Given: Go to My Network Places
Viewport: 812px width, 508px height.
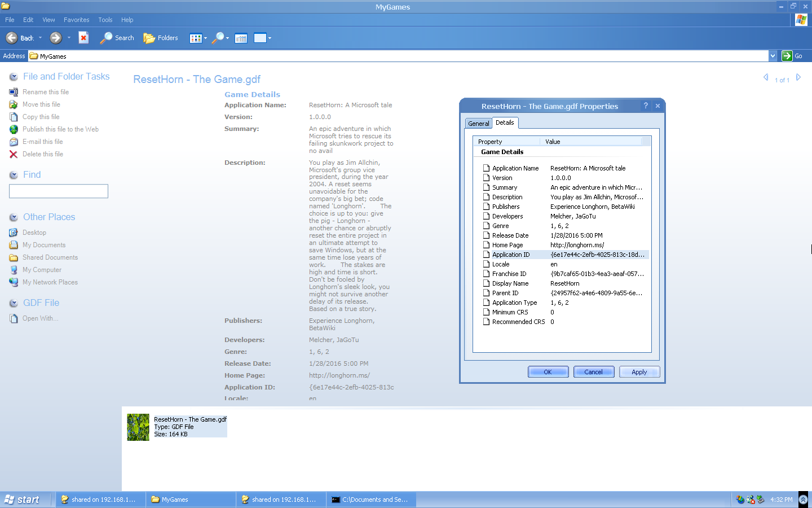Looking at the screenshot, I should pos(50,282).
